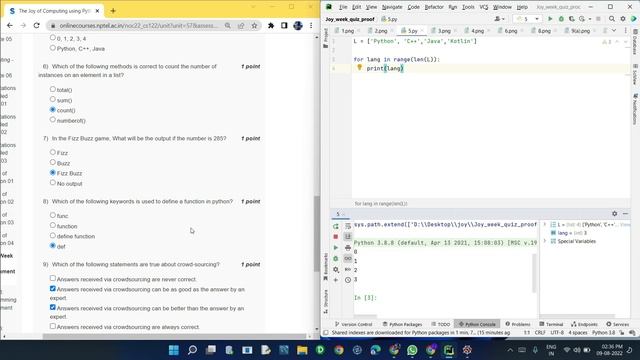
Task: Open Services tool window
Action: click(x=618, y=324)
